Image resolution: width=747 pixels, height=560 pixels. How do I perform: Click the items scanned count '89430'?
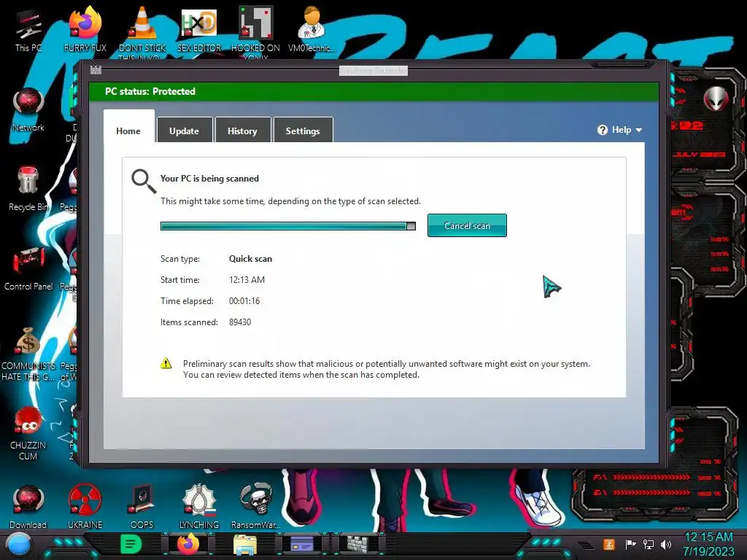click(239, 322)
